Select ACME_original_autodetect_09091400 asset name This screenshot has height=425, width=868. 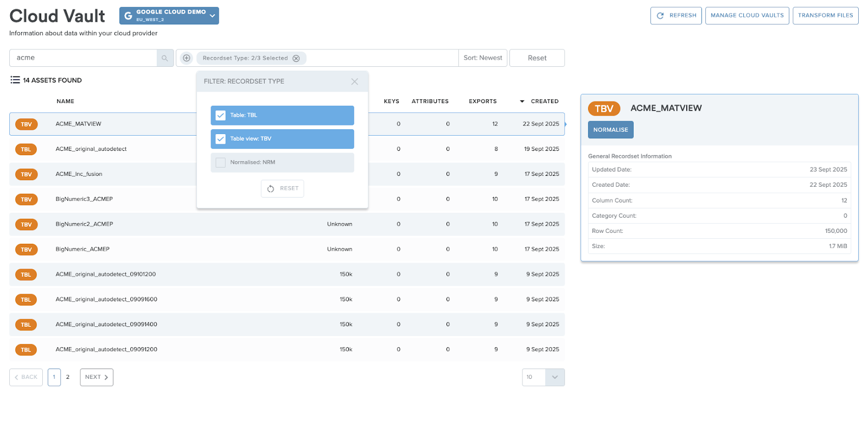coord(106,325)
